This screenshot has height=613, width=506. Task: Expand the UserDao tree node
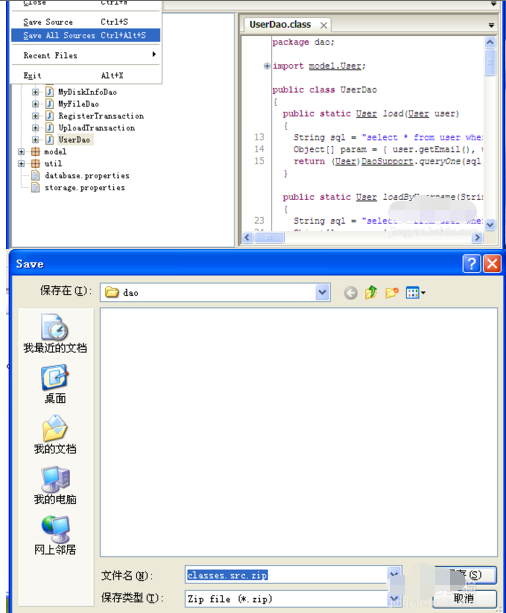36,140
